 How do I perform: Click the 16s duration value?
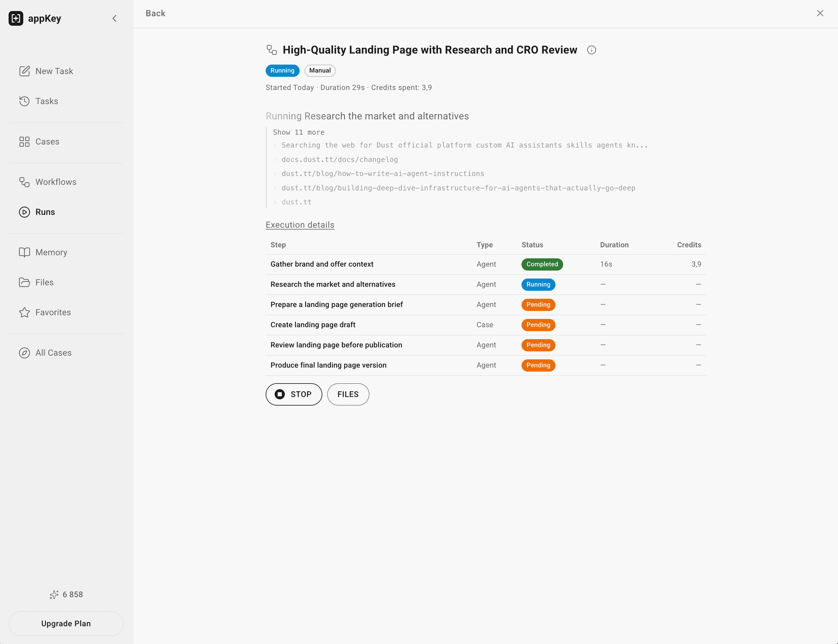(606, 264)
